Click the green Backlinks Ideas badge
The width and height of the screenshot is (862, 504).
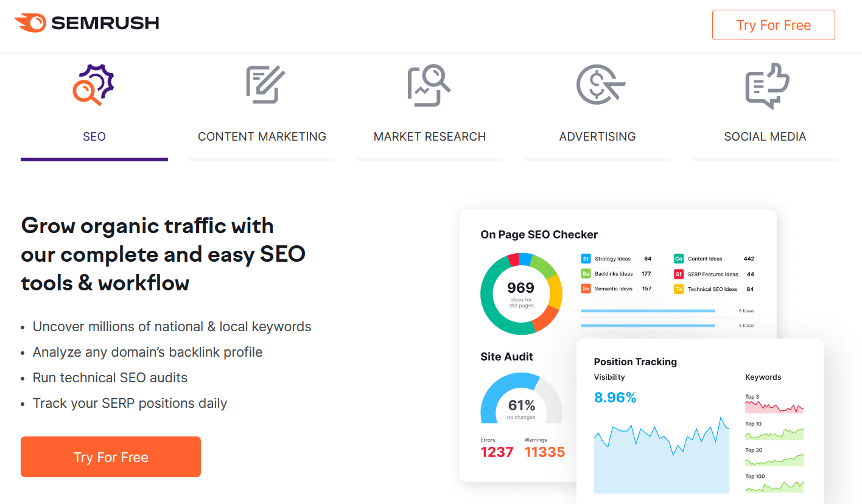(x=586, y=274)
